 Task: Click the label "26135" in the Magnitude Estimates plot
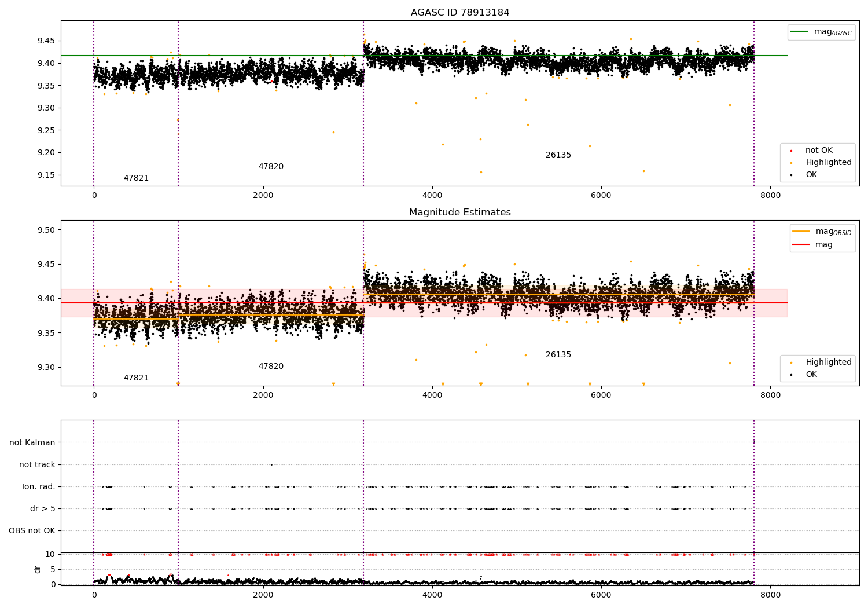[x=558, y=355]
